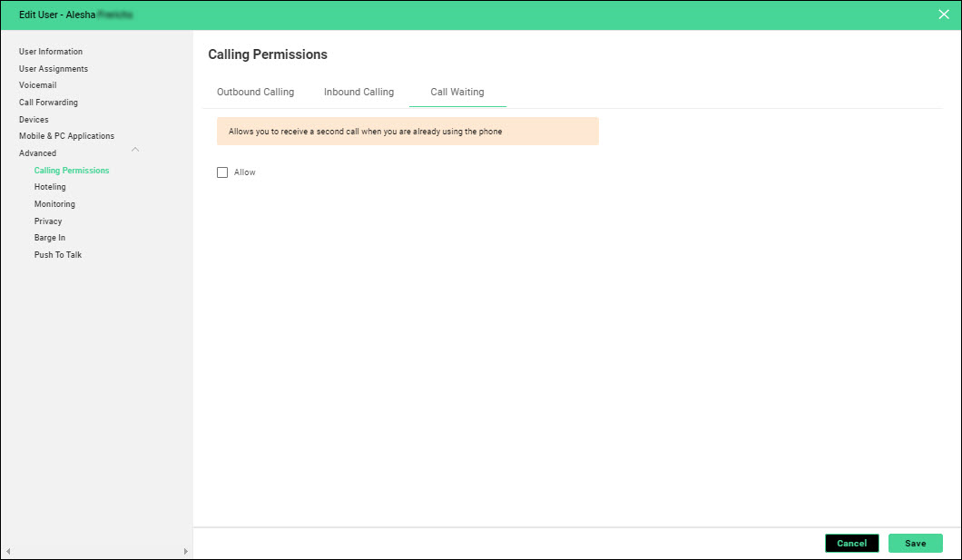
Task: Open the Privacy settings
Action: [48, 221]
